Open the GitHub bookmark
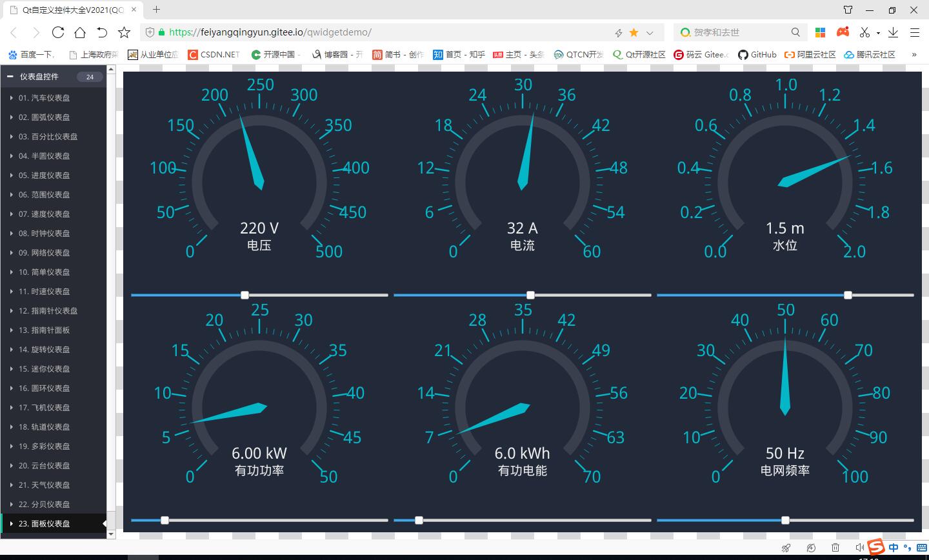This screenshot has height=560, width=929. pyautogui.click(x=757, y=55)
